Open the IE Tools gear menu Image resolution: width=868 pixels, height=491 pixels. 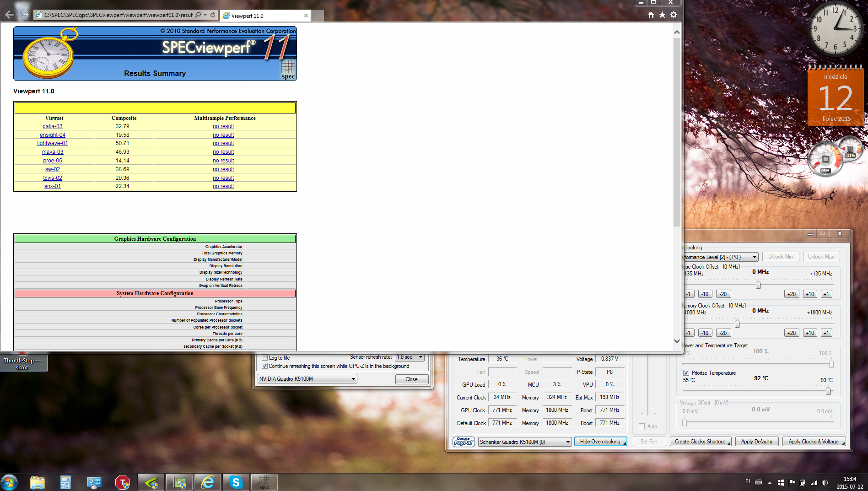[674, 15]
